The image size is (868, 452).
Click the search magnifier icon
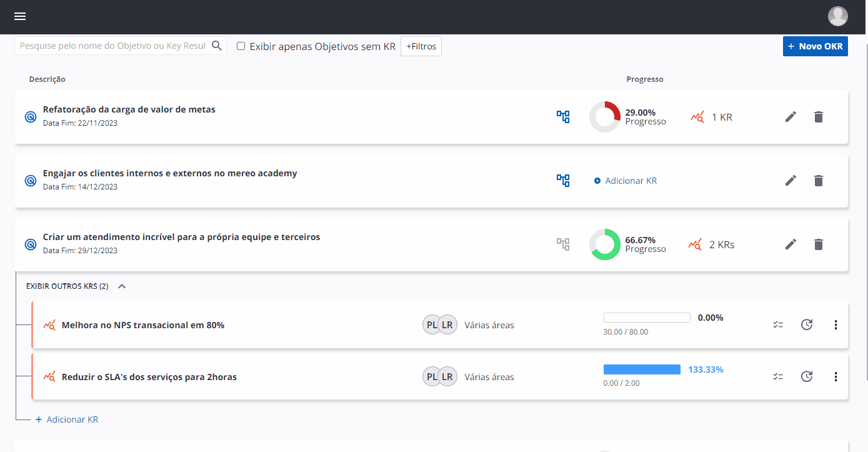click(217, 46)
